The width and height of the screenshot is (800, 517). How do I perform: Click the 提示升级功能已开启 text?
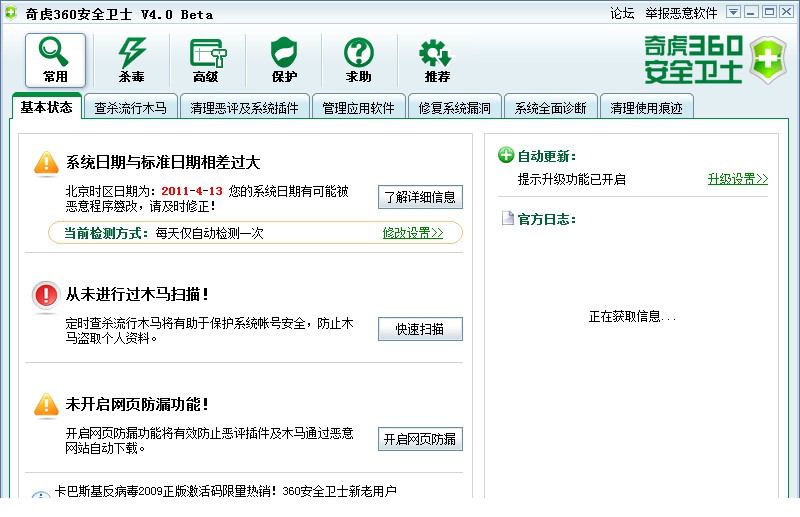(571, 179)
